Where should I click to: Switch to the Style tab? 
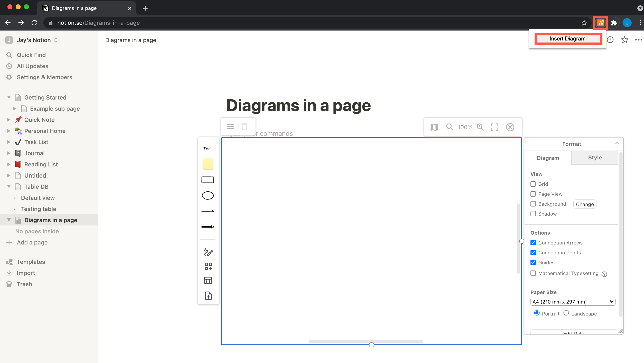[x=595, y=158]
